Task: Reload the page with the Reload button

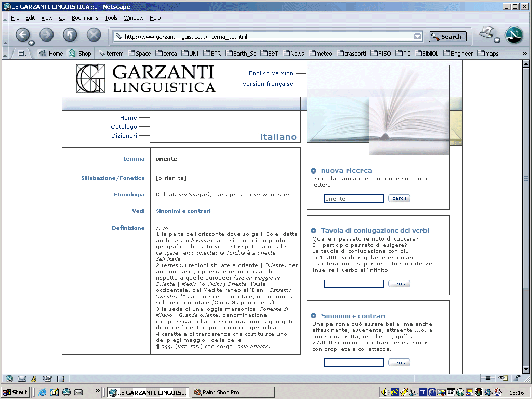Action: (70, 35)
